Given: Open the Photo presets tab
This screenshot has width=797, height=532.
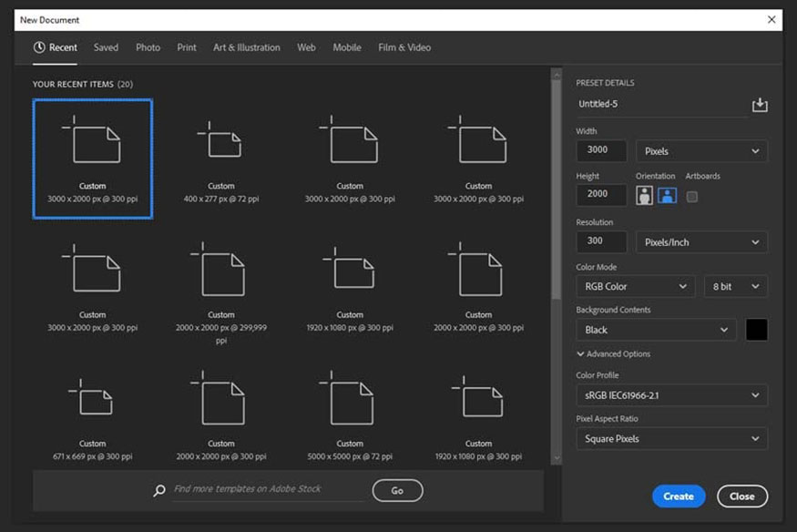Looking at the screenshot, I should (x=148, y=47).
